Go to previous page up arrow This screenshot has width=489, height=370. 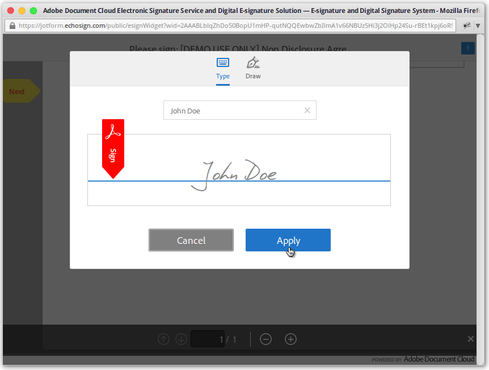point(163,339)
